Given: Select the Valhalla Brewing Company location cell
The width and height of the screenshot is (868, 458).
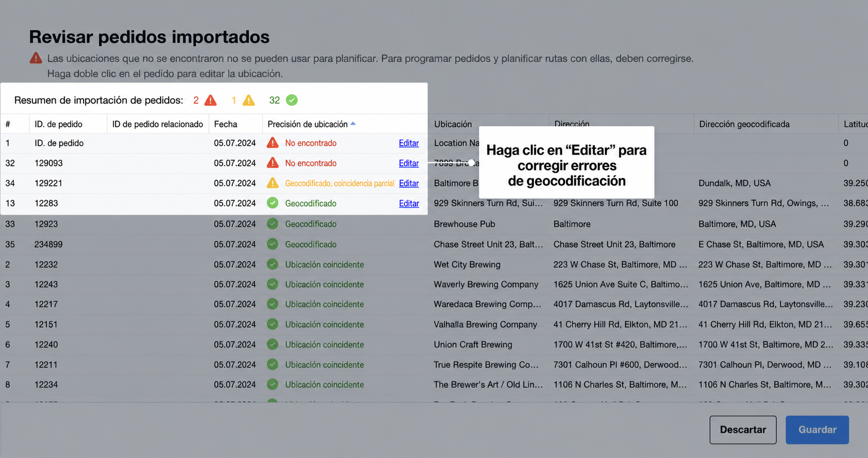Looking at the screenshot, I should tap(486, 324).
